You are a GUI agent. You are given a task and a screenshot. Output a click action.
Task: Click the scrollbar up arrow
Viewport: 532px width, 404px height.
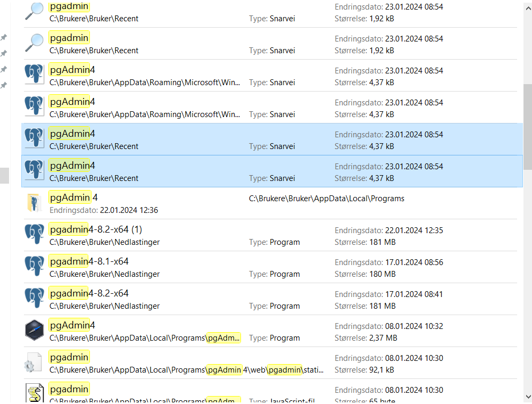click(528, 8)
